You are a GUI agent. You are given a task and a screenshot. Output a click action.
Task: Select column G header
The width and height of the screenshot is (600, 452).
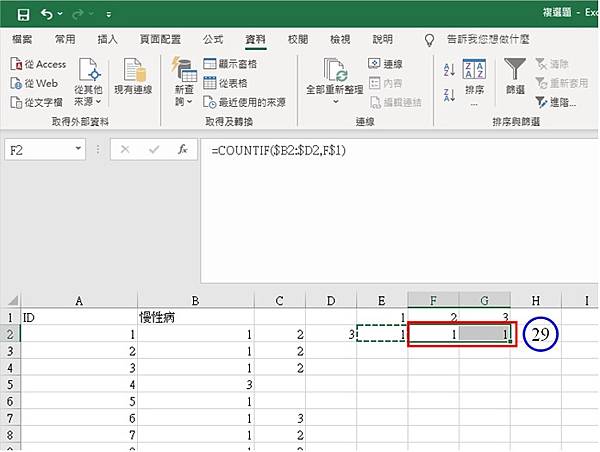[x=484, y=300]
